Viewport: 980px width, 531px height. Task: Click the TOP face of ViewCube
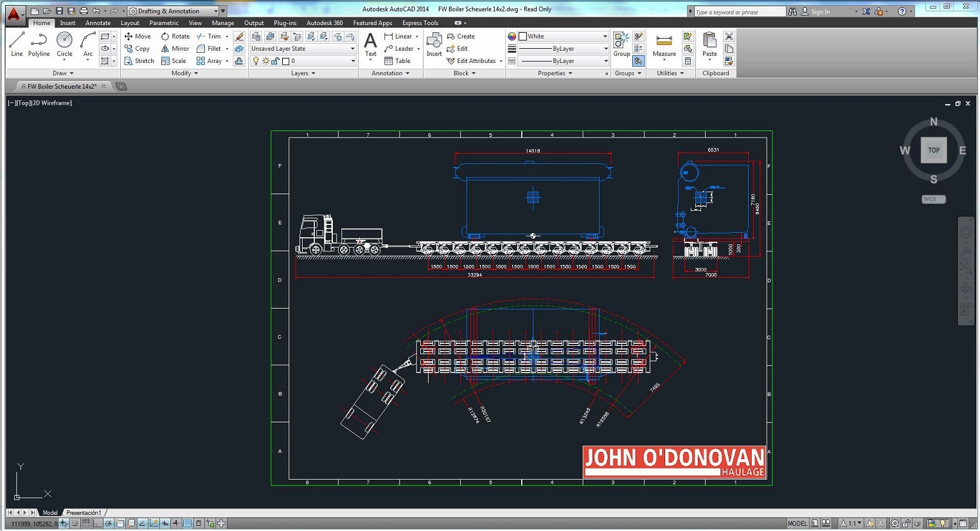click(x=933, y=150)
